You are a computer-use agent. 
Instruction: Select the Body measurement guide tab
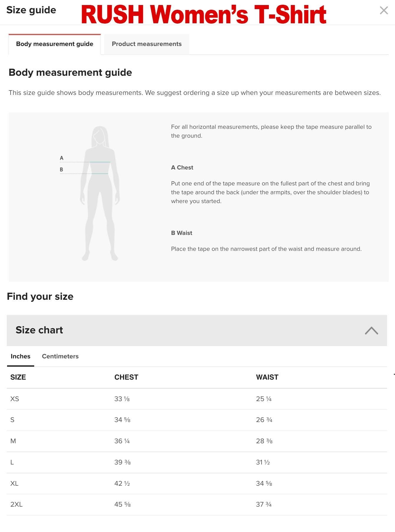54,44
